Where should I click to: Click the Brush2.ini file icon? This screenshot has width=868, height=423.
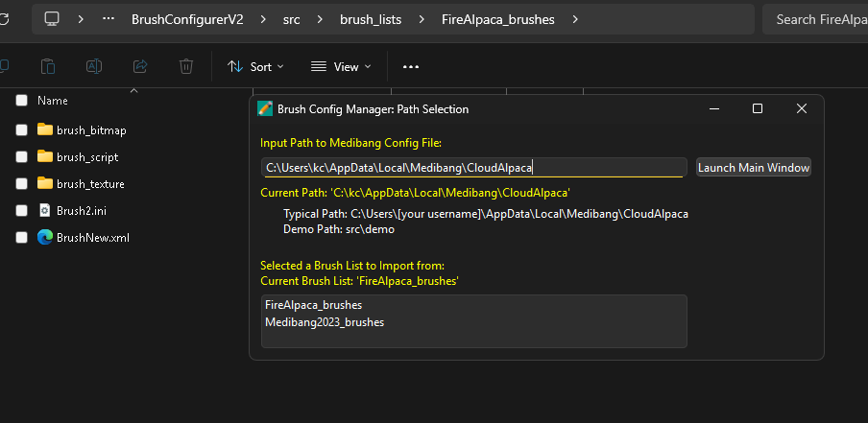[45, 210]
